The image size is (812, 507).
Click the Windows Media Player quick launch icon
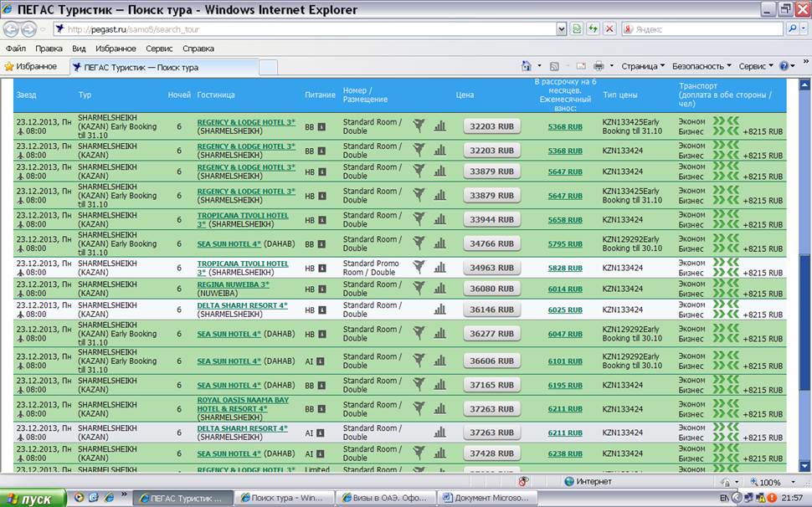tap(79, 497)
